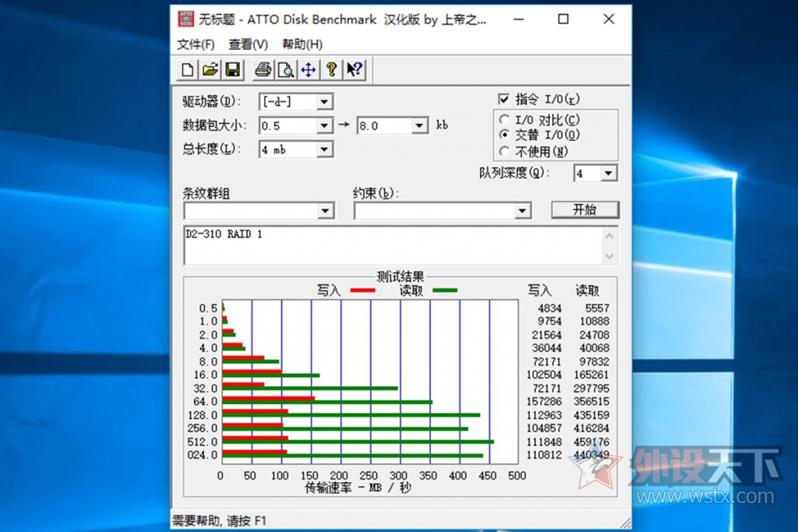798x532 pixels.
Task: Select the 不使用 radio option
Action: point(504,151)
